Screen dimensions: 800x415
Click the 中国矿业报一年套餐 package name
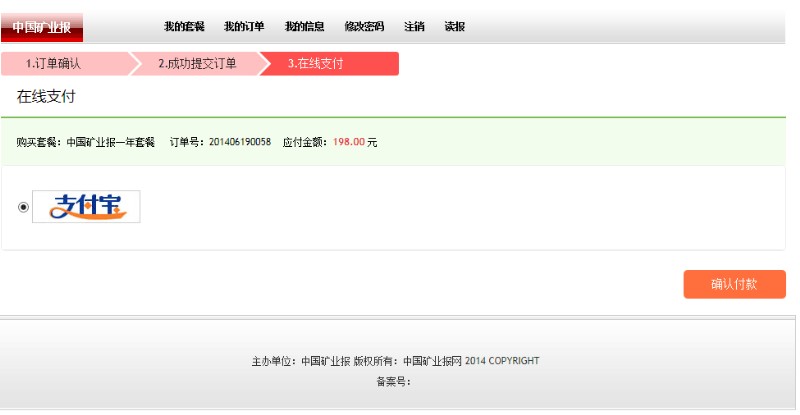coord(110,142)
